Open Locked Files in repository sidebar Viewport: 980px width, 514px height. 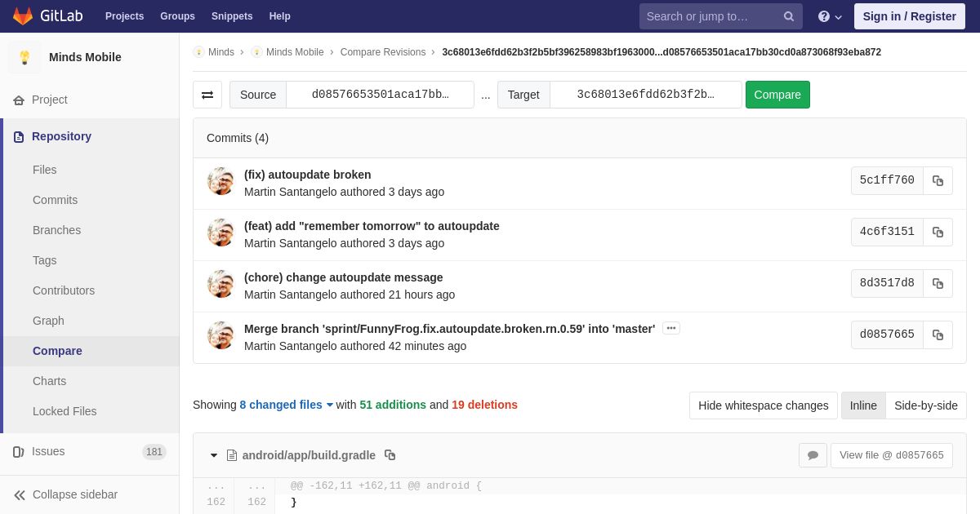(65, 411)
